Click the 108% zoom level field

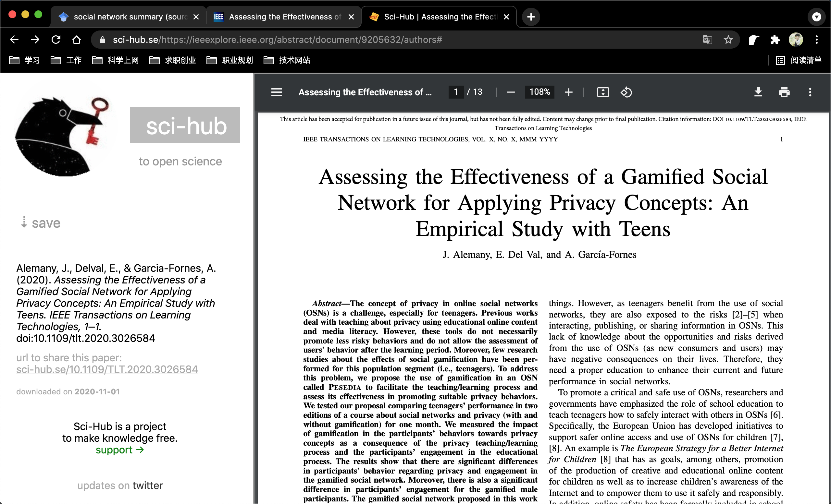click(x=540, y=92)
